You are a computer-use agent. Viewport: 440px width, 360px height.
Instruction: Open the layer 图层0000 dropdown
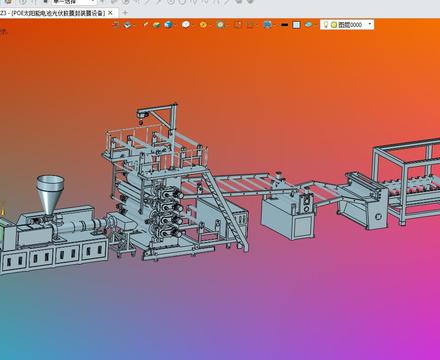369,24
